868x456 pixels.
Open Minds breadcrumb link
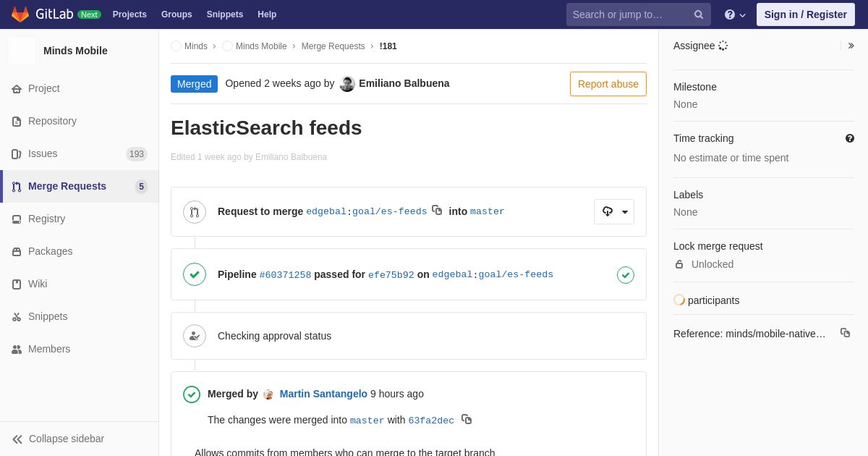coord(196,46)
